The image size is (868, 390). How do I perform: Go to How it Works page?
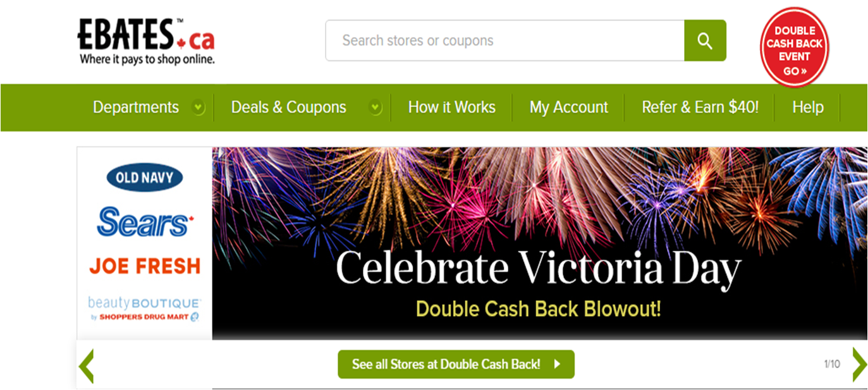[x=451, y=107]
